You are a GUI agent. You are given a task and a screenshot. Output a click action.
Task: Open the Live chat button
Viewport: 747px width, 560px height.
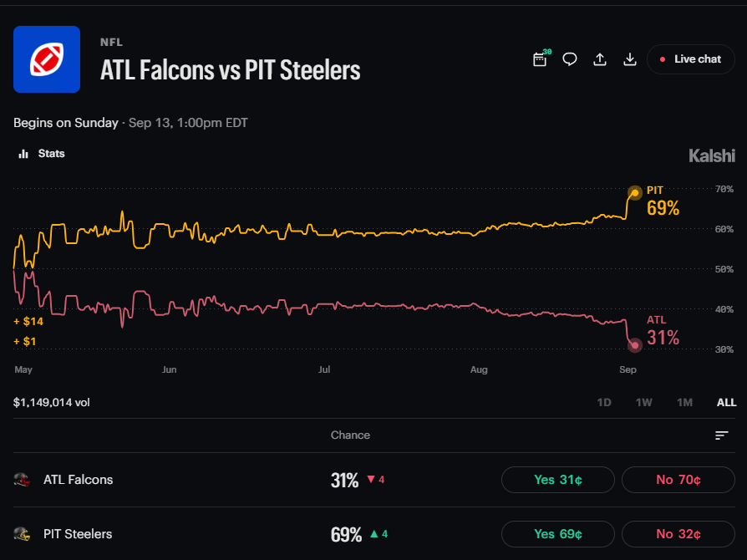pyautogui.click(x=691, y=59)
